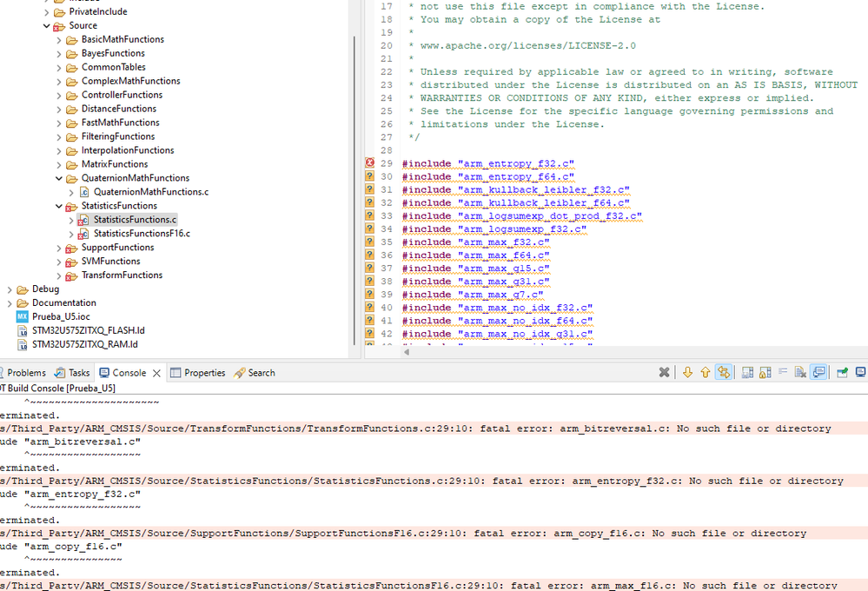Close the Console tab
Screen dimensions: 868x591
pyautogui.click(x=156, y=374)
